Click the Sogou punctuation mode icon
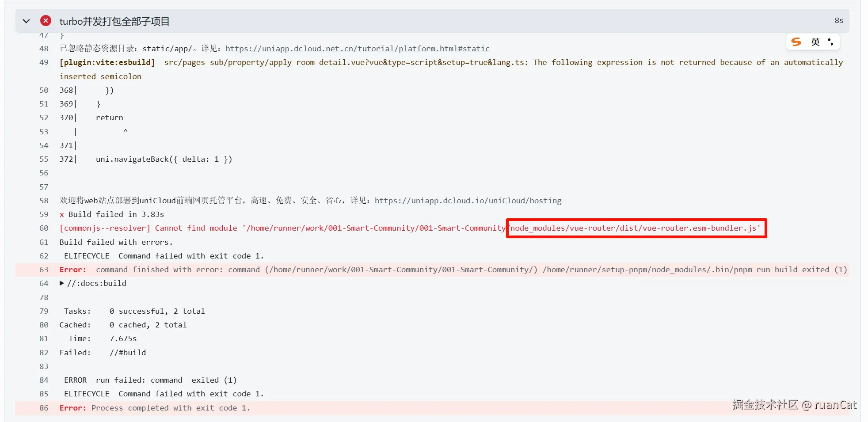Screen dimensions: 868x422 [831, 42]
